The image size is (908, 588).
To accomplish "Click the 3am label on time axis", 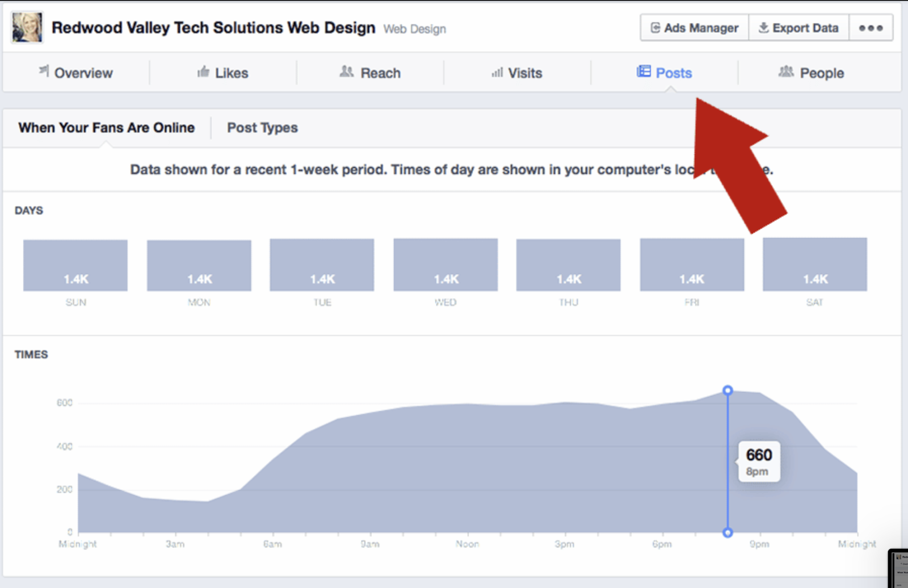I will click(175, 544).
